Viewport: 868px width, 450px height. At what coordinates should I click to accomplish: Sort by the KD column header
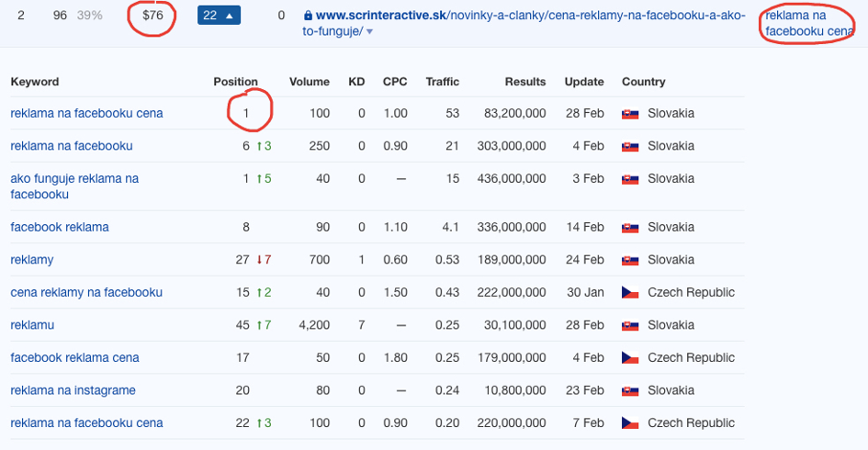point(356,82)
